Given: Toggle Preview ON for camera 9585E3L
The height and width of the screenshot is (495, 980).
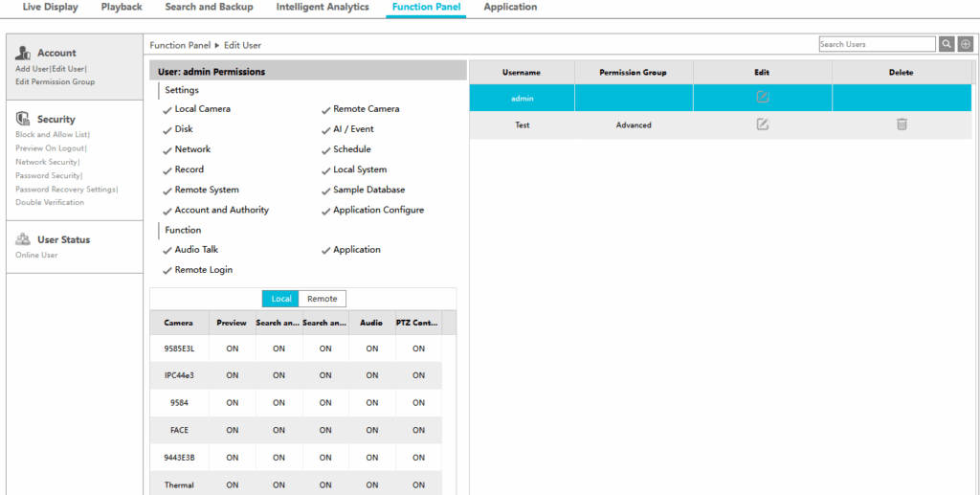Looking at the screenshot, I should 232,349.
